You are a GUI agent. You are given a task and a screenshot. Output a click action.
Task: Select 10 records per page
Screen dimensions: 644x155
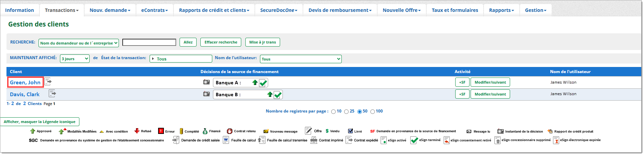pyautogui.click(x=333, y=112)
